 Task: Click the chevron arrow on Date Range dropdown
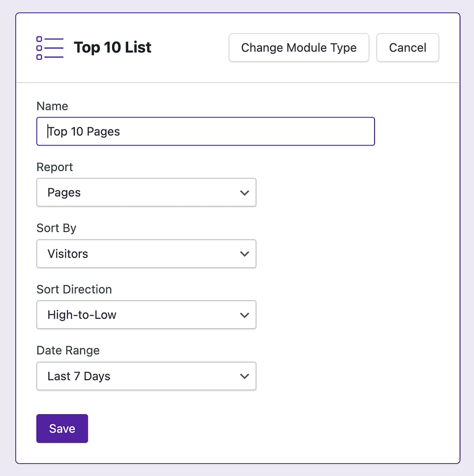click(x=244, y=377)
